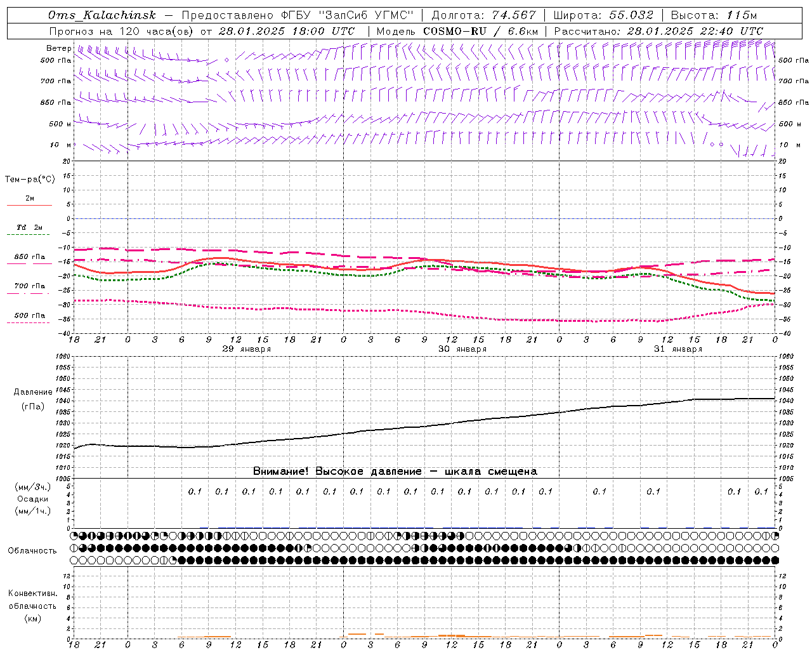Click the 'Рассчитано: 28.01.2025 22:40 UTC' timestamp

pos(658,31)
